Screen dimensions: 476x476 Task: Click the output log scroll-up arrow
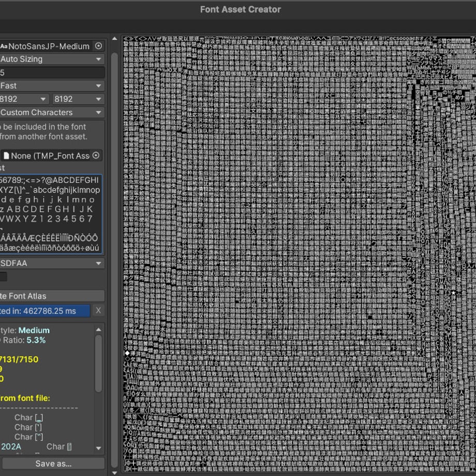coord(98,330)
